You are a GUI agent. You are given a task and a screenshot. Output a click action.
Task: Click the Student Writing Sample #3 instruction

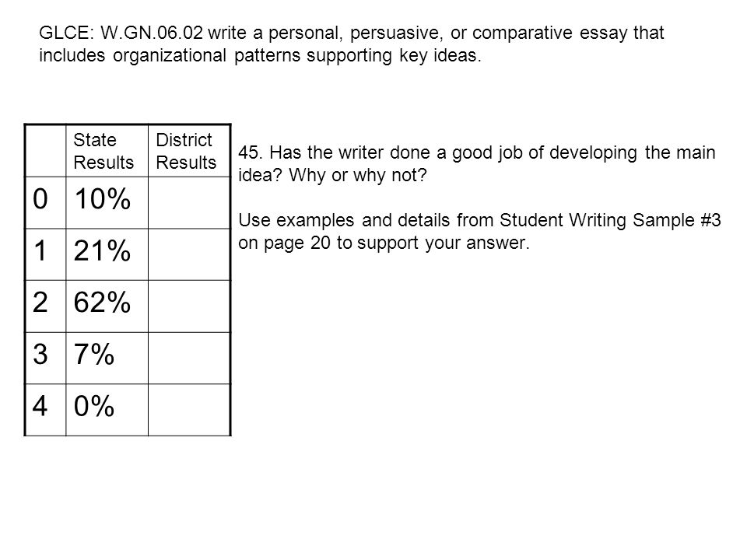click(x=479, y=232)
